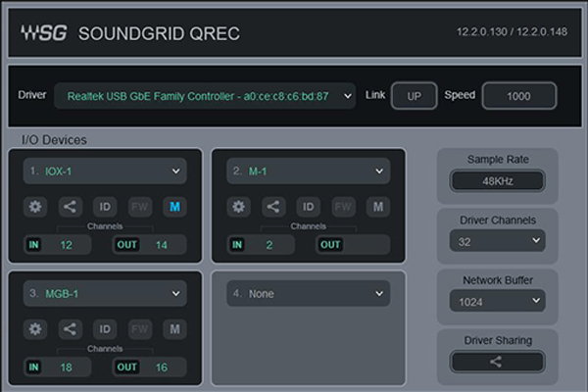Viewport: 588px width, 392px height.
Task: Open settings gear for M-1 device
Action: pos(239,207)
